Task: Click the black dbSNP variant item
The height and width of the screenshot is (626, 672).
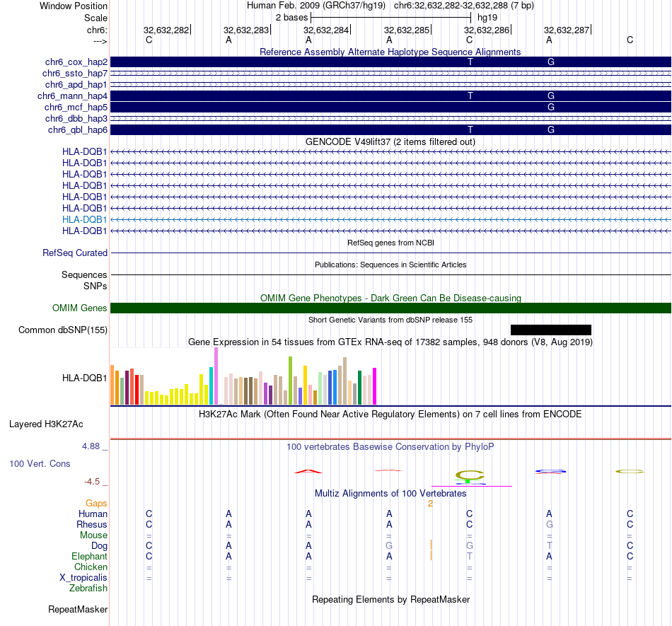Action: 551,330
